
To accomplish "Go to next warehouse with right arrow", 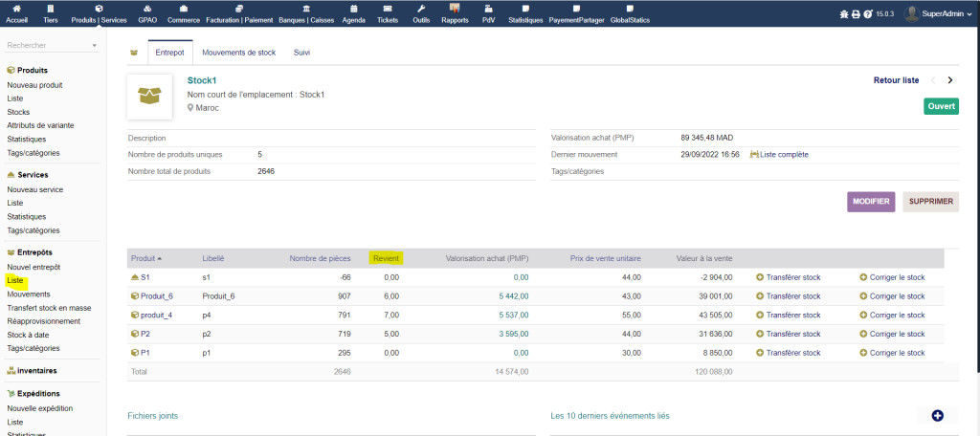I will coord(950,80).
